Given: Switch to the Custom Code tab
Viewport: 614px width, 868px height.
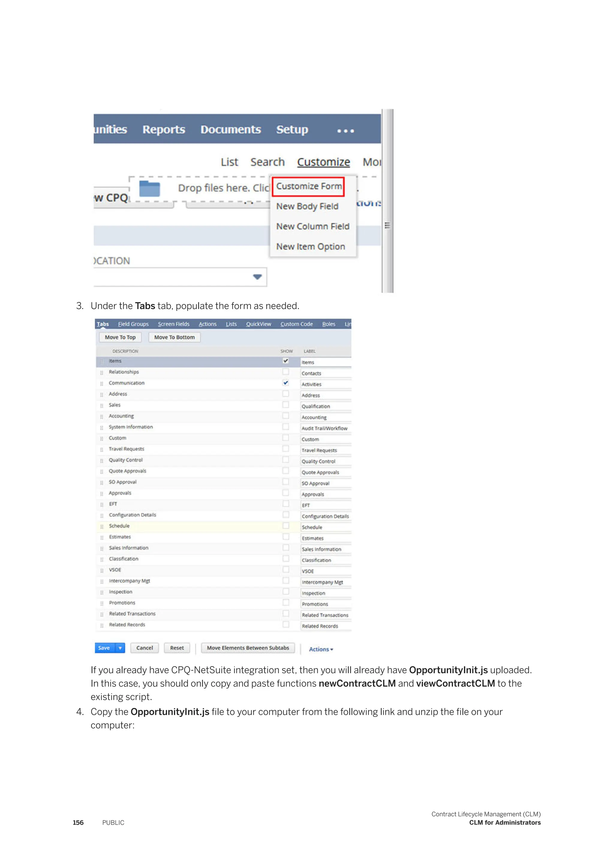Looking at the screenshot, I should [297, 324].
